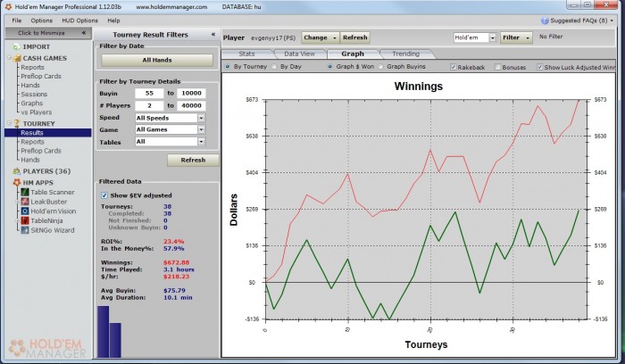Switch to the Trending tab
This screenshot has height=364, width=625.
(405, 54)
